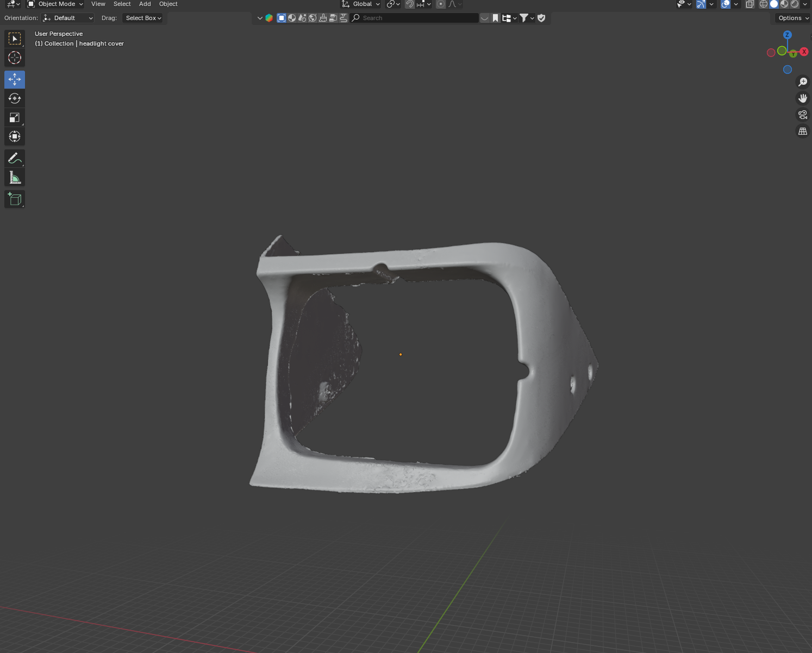
Task: Click the globe icon in filter row
Action: [313, 18]
